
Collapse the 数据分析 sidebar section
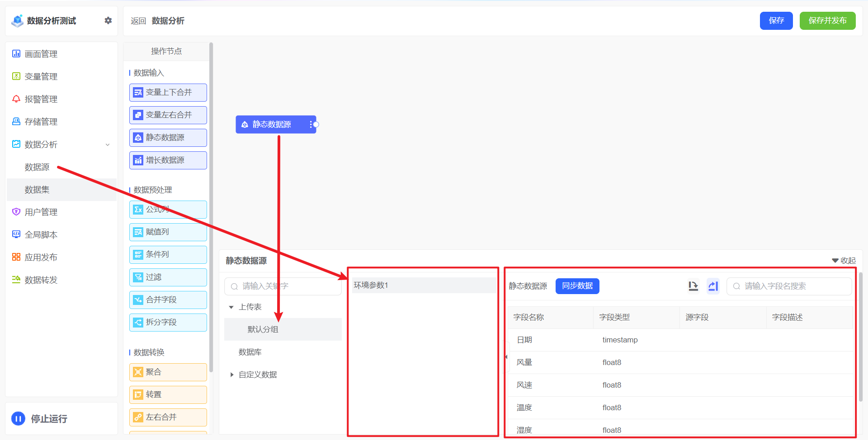(x=108, y=145)
